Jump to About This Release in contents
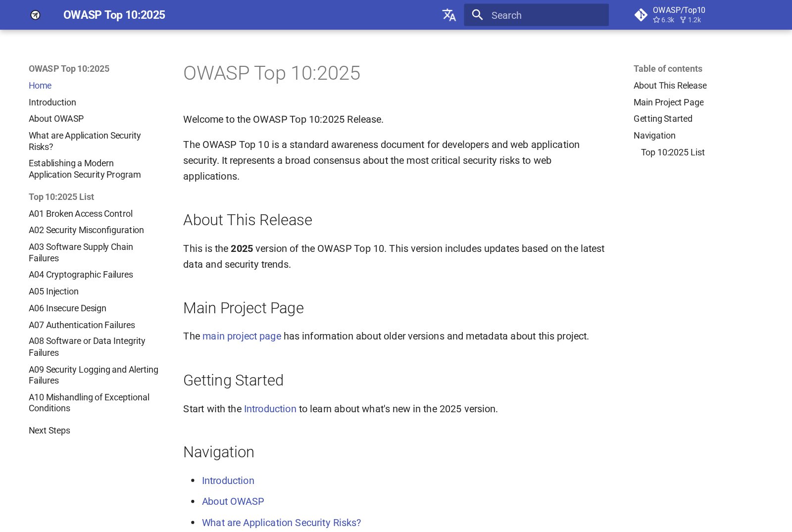This screenshot has width=792, height=532. [x=670, y=86]
